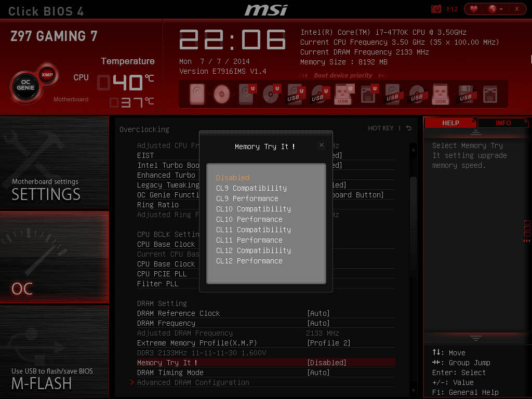Toggle the XMP button
Viewport: 532px width, 399px height.
tap(47, 75)
